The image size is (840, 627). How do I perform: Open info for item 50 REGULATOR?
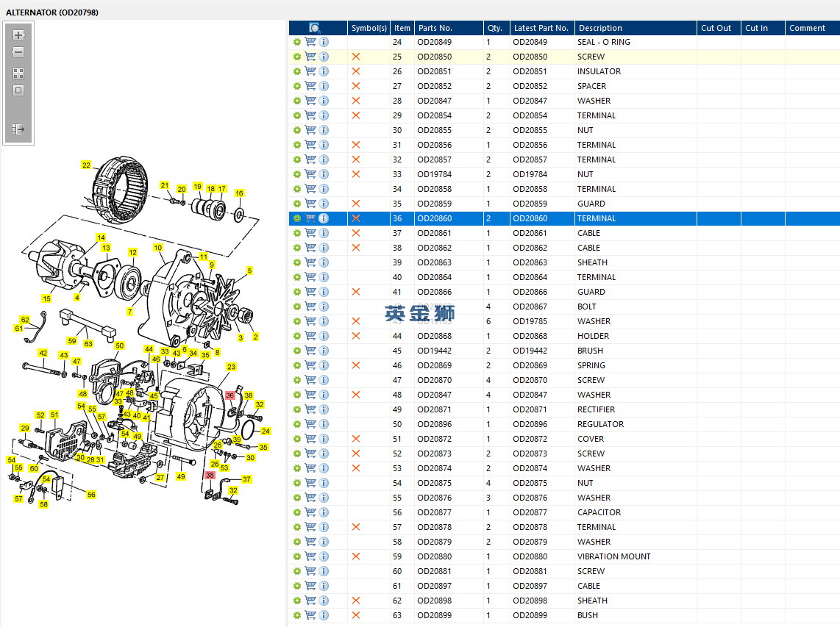324,424
